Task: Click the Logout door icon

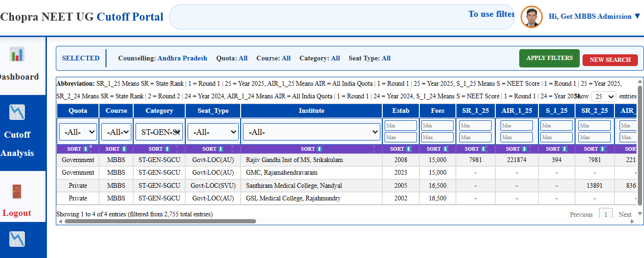Action: (x=17, y=192)
